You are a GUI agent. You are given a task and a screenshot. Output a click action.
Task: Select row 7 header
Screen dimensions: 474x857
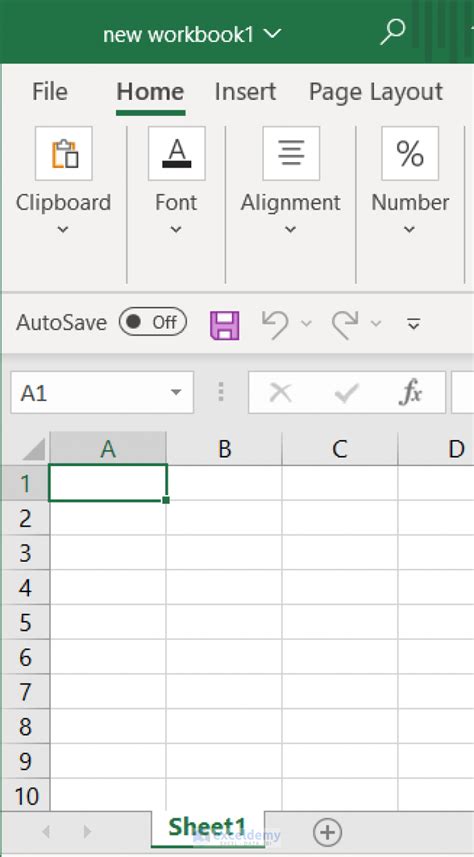tap(25, 692)
